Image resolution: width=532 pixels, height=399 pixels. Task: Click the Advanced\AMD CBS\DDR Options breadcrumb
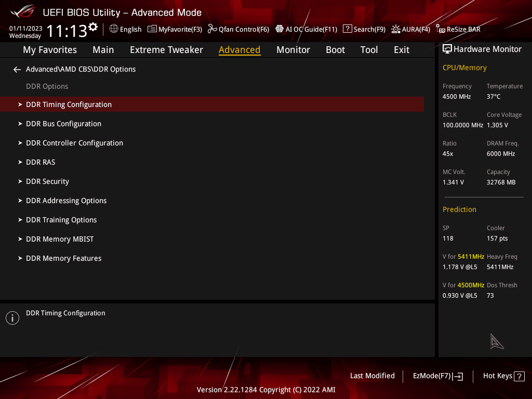[81, 69]
